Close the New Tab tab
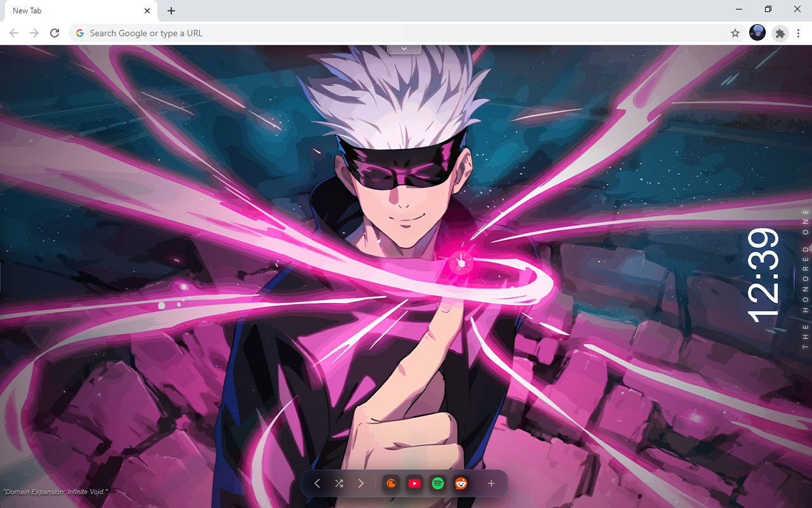 pos(147,11)
